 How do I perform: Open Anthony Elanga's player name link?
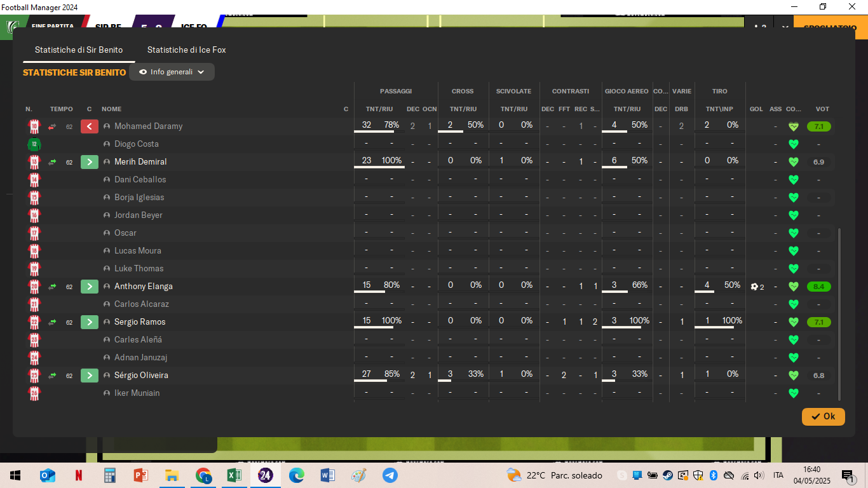[144, 287]
